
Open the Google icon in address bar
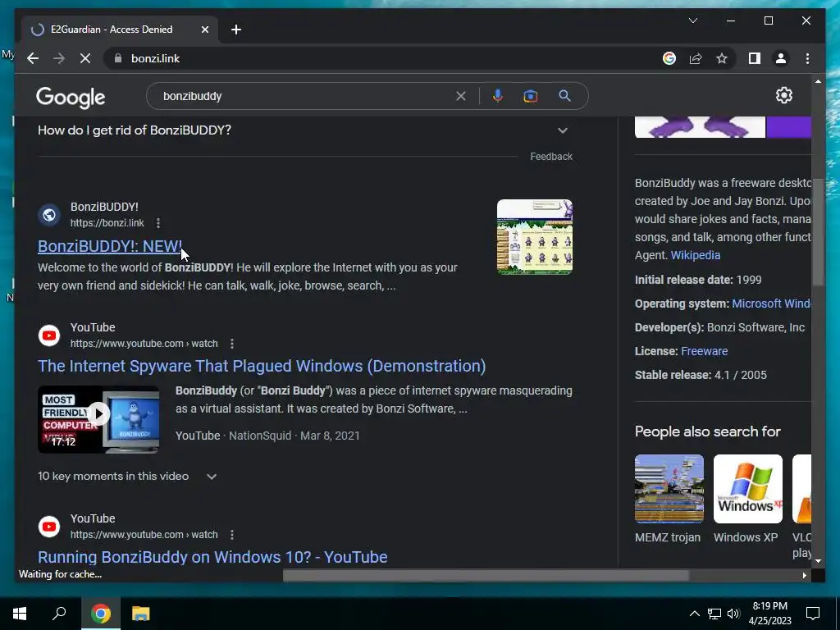click(669, 58)
